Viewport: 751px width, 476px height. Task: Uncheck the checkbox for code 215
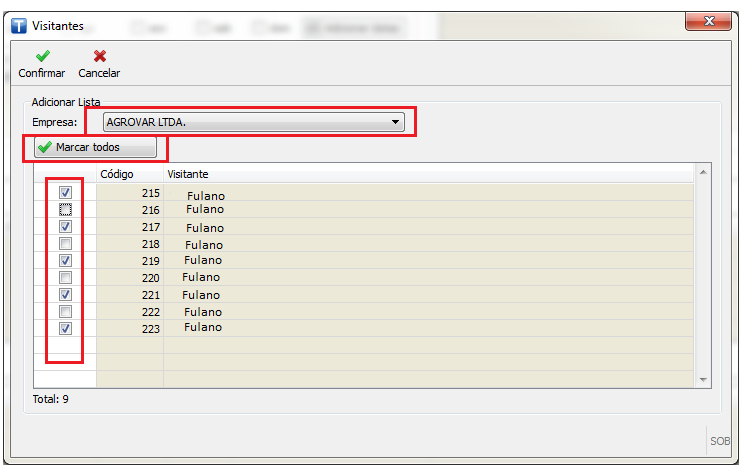[65, 192]
